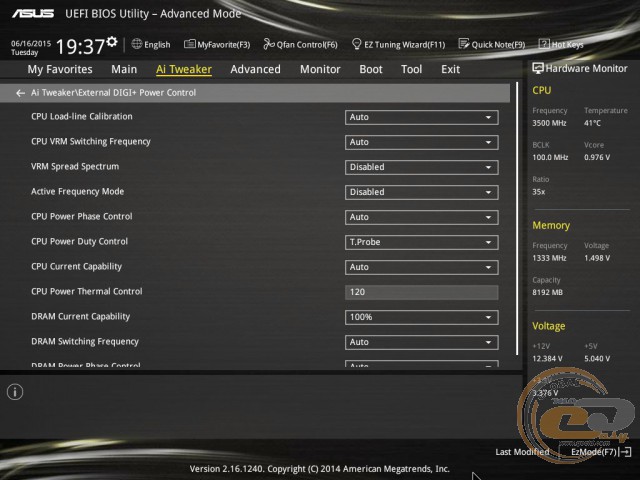Switch to EzMode(F7)
This screenshot has width=640, height=480.
pos(601,452)
